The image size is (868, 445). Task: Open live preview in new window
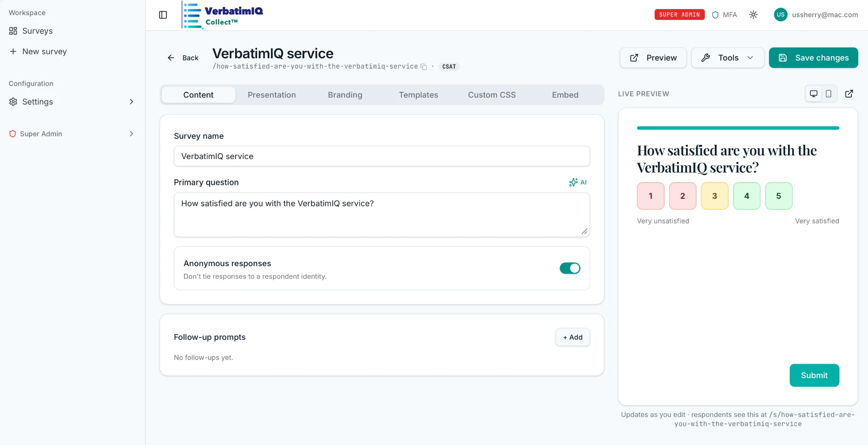coord(849,94)
